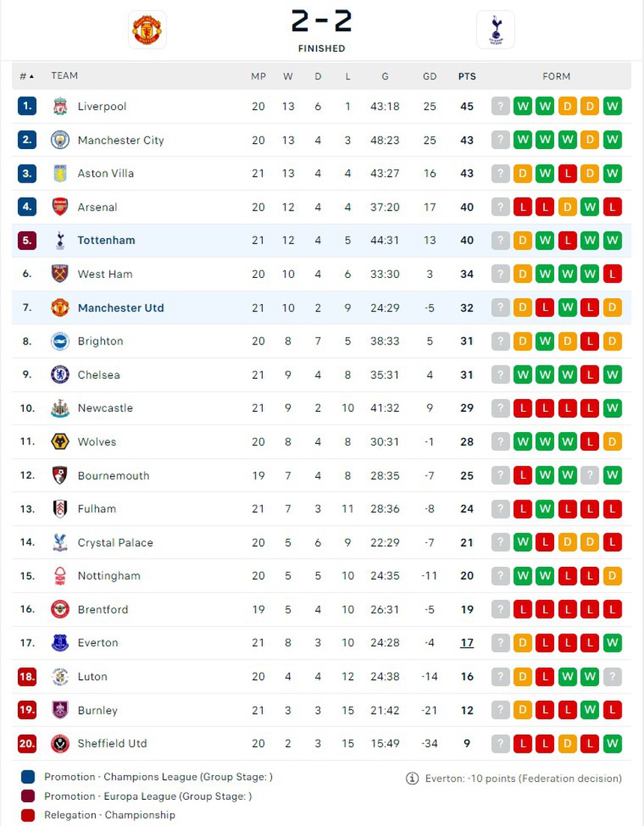Sort standings by PTS column header

pyautogui.click(x=467, y=76)
